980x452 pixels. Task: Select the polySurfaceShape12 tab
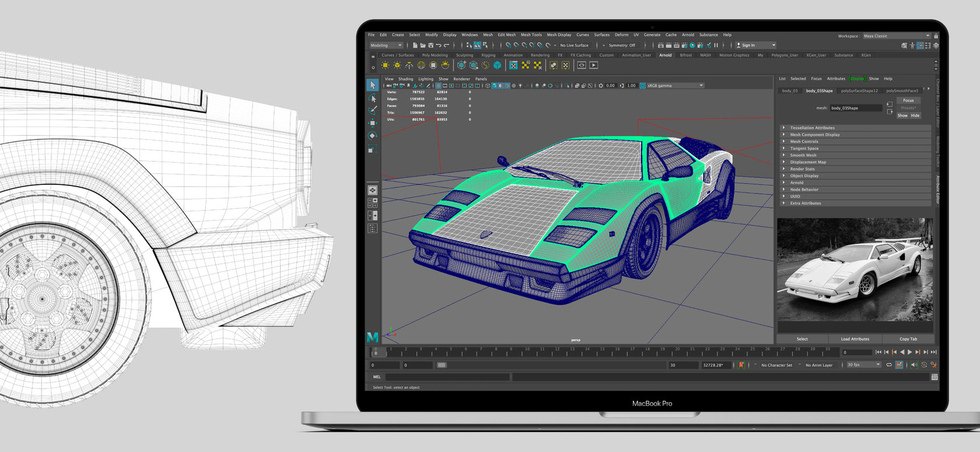coord(859,91)
